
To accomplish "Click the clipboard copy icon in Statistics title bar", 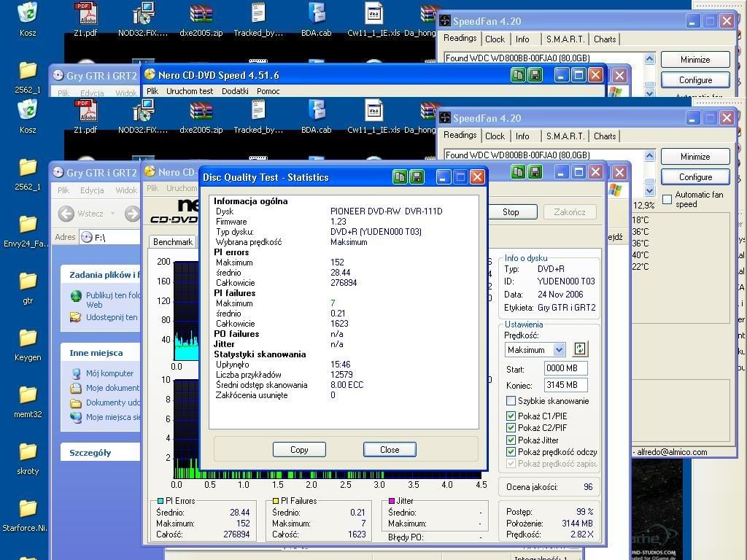I will click(400, 177).
